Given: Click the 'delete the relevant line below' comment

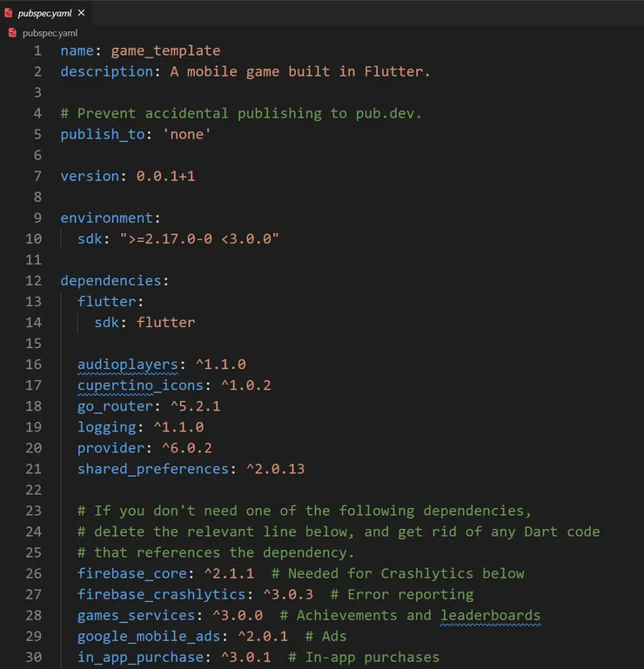Looking at the screenshot, I should pyautogui.click(x=339, y=532).
